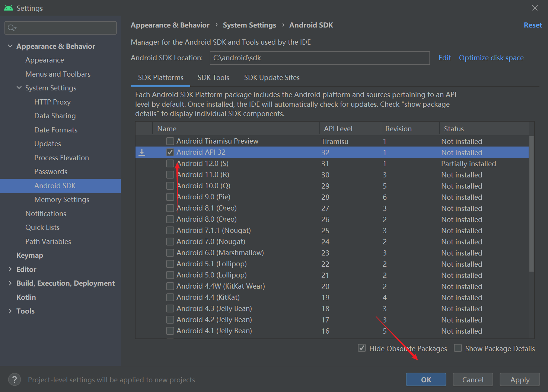Open Quick Lists settings
This screenshot has height=392, width=548.
(x=42, y=227)
